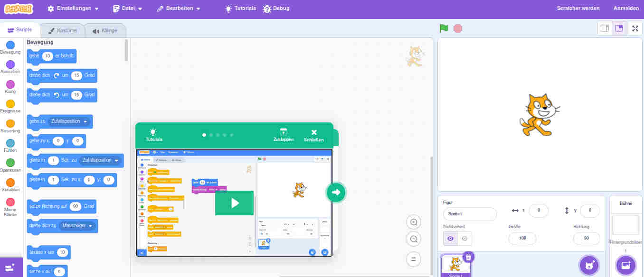Screen dimensions: 644x277
Task: Select the Meine Blöcke category
Action: coord(10,208)
